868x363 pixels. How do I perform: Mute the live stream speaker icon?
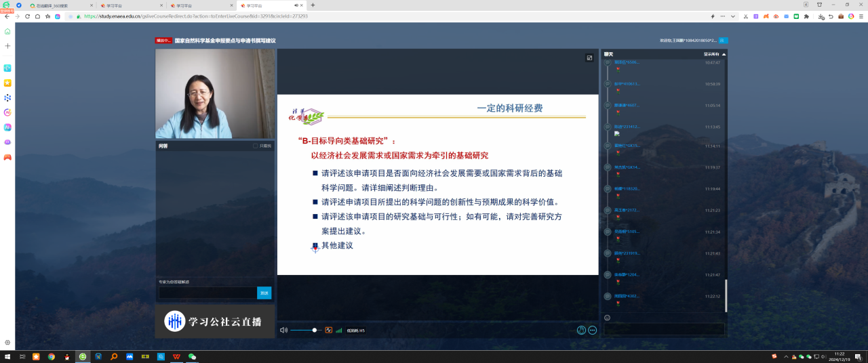[x=283, y=330]
